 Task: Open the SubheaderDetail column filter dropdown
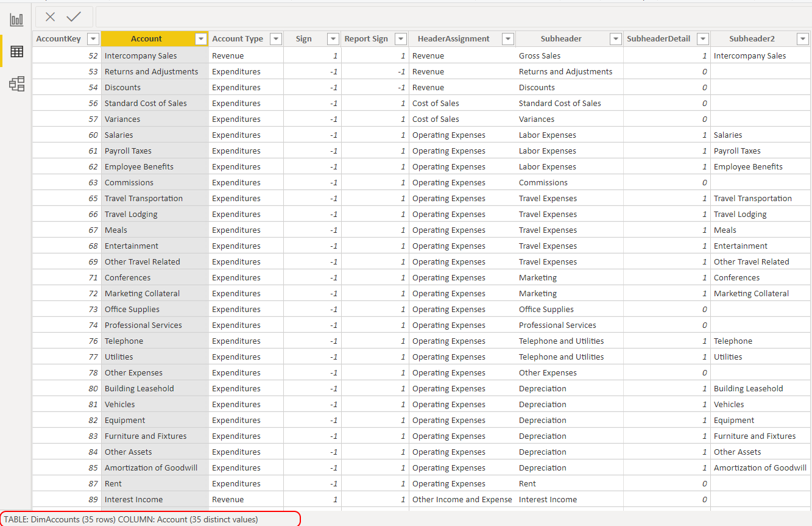[703, 39]
